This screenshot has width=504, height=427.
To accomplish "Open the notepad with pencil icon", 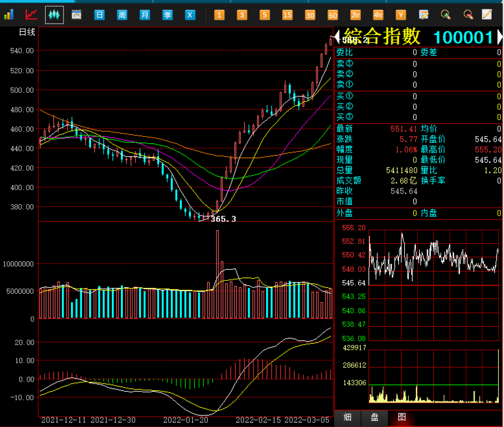I will (x=424, y=15).
